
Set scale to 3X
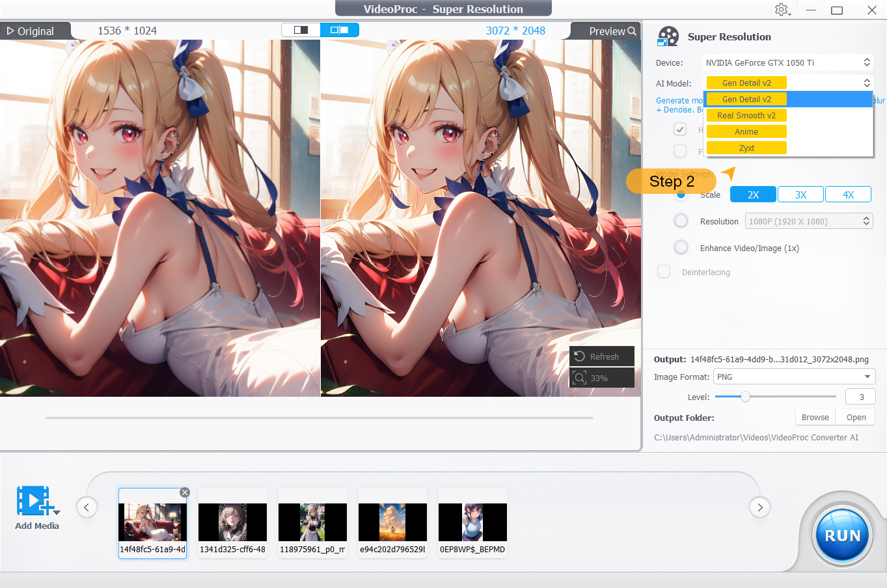pos(800,194)
